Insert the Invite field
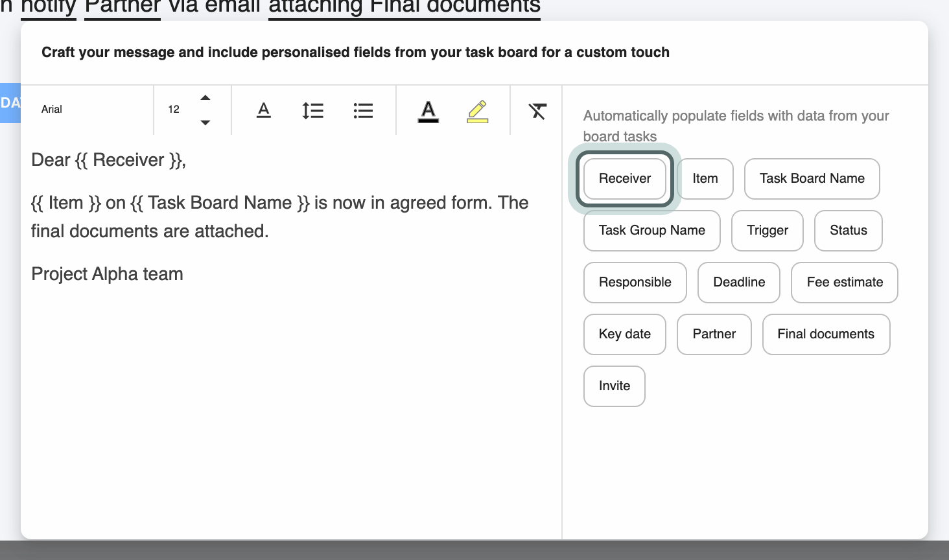Viewport: 949px width, 560px height. (615, 386)
